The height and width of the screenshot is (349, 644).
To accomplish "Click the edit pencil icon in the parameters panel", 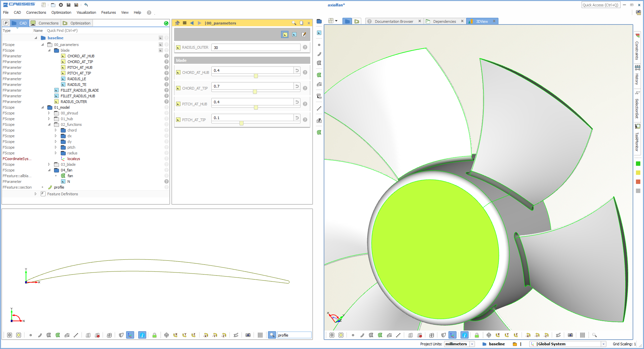I will (x=304, y=34).
